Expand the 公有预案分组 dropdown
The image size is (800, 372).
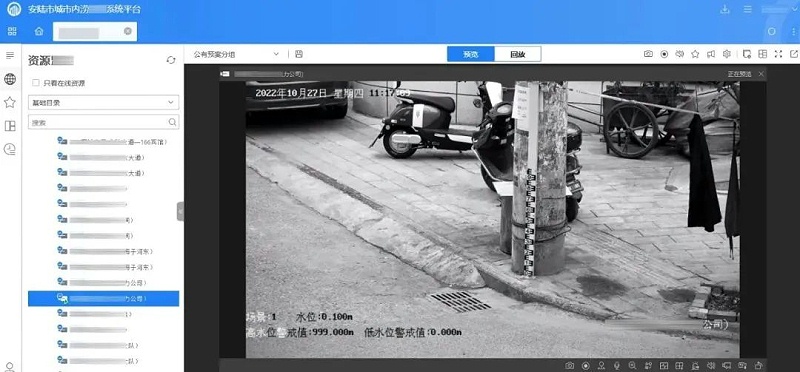click(236, 54)
